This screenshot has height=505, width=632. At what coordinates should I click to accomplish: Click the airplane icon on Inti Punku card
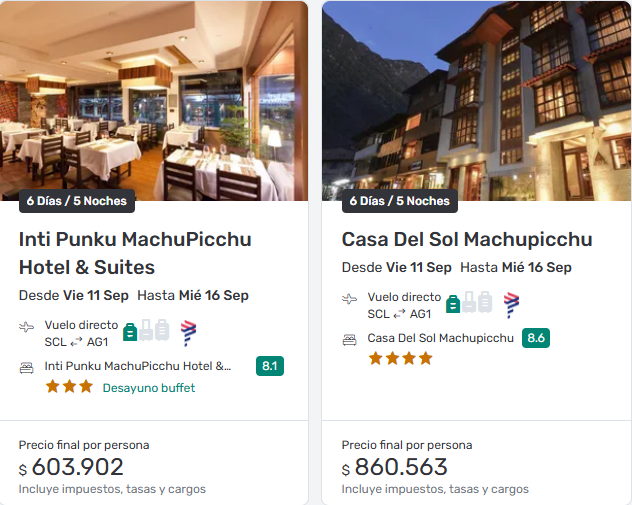point(27,327)
